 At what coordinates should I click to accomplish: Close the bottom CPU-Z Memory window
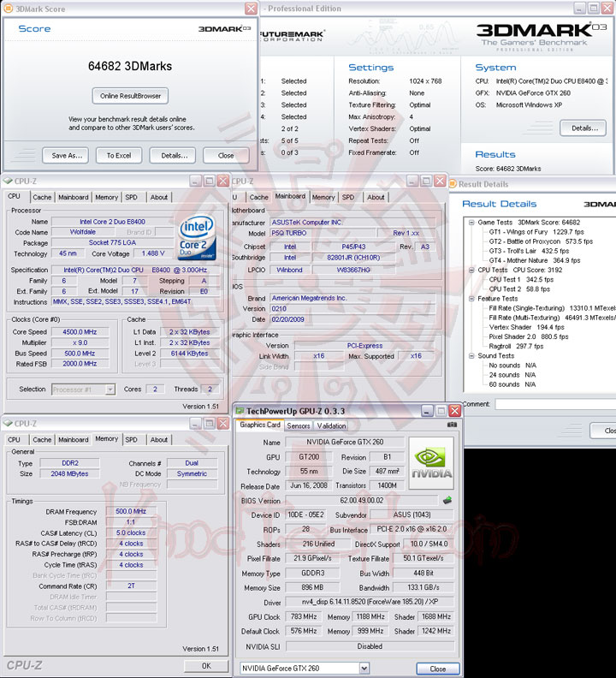(x=223, y=423)
